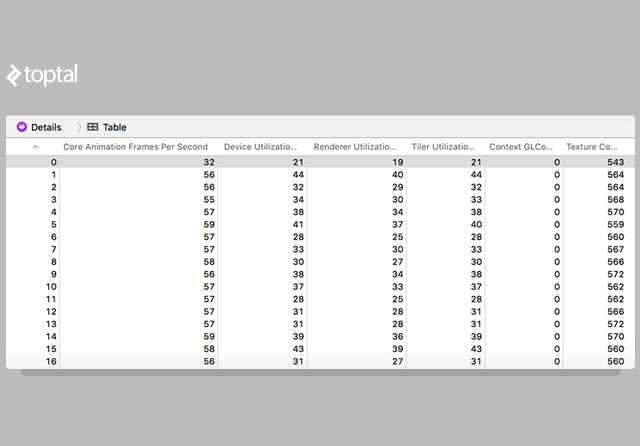Select row index 10

point(320,286)
